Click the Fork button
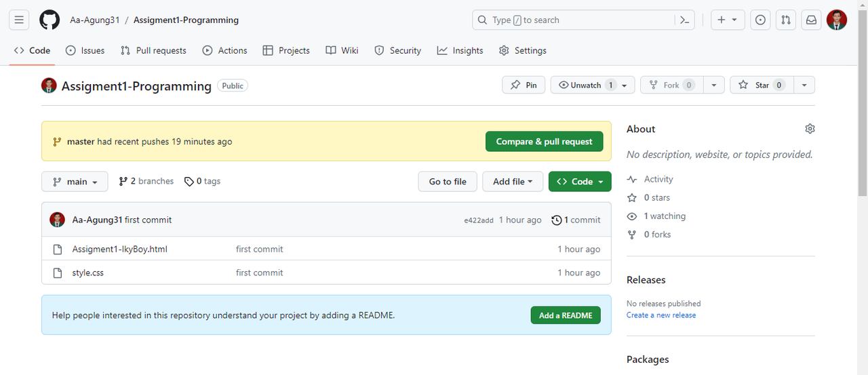Viewport: 868px width, 375px height. [x=671, y=85]
